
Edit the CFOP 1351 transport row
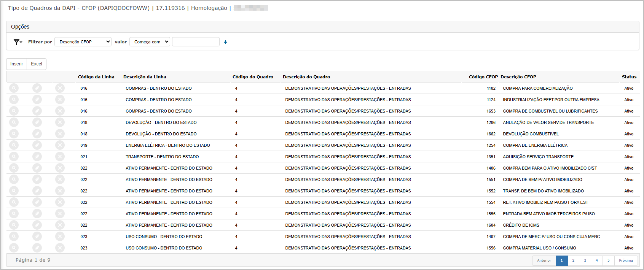coord(37,157)
